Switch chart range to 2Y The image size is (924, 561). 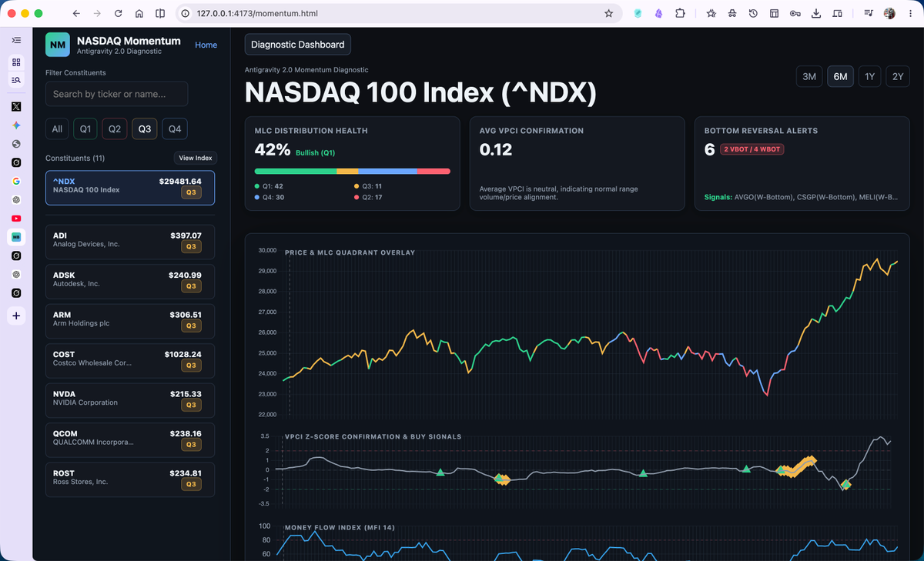click(x=898, y=76)
